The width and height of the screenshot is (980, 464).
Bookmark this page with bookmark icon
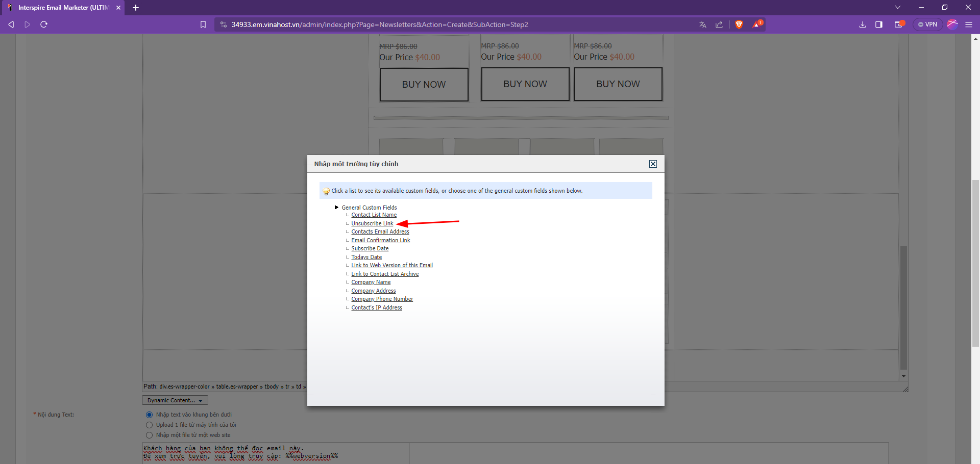point(203,24)
